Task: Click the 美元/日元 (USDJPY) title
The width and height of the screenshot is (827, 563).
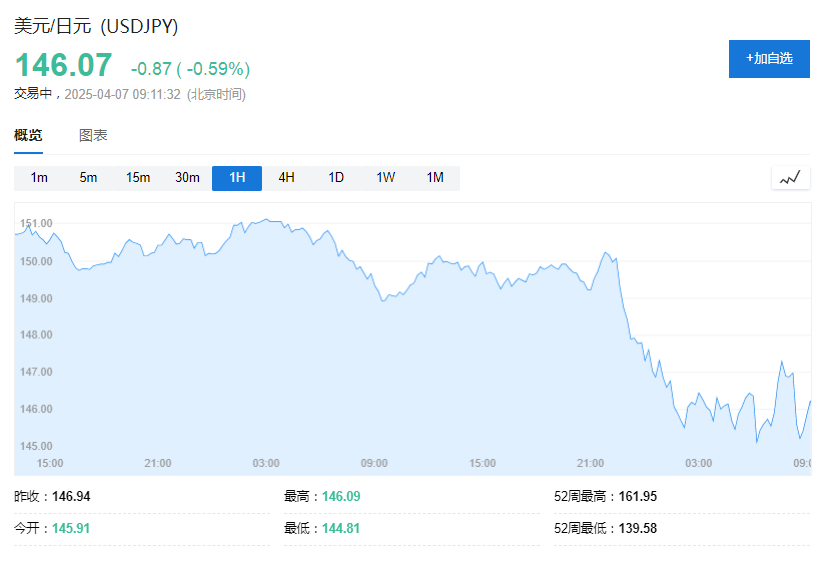Action: click(96, 27)
